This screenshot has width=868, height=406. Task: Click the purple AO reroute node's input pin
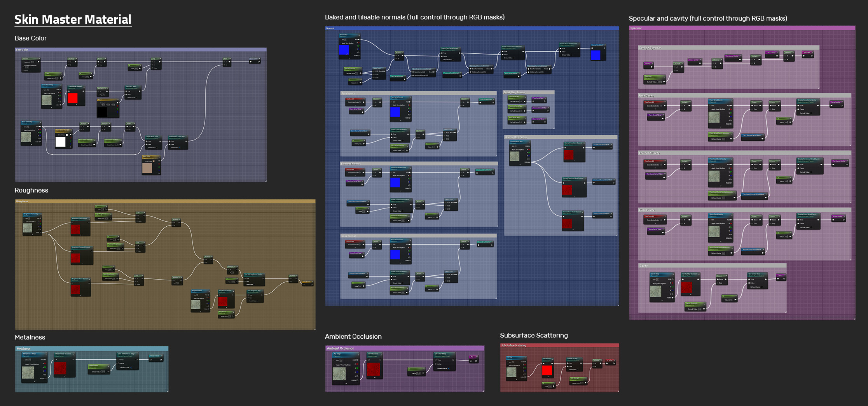tap(471, 361)
